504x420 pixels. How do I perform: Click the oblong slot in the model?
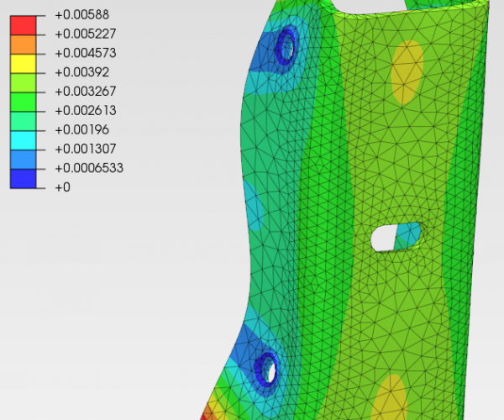coord(396,237)
